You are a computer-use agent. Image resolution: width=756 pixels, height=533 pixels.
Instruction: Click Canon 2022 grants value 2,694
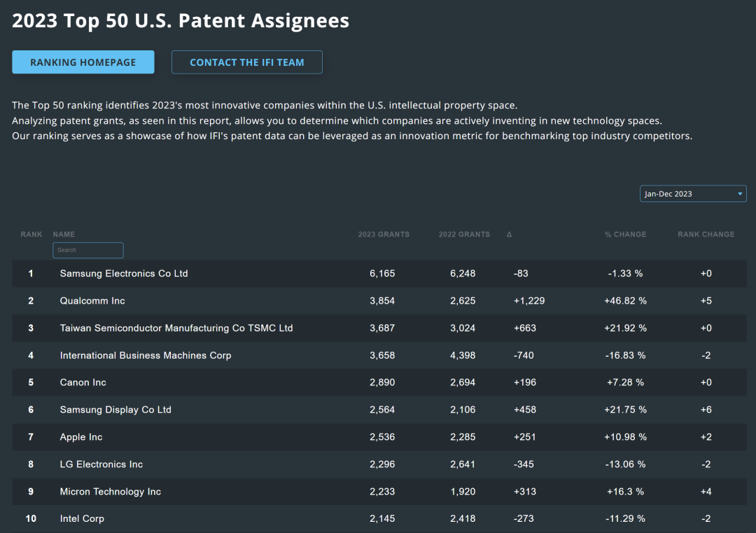pyautogui.click(x=463, y=382)
